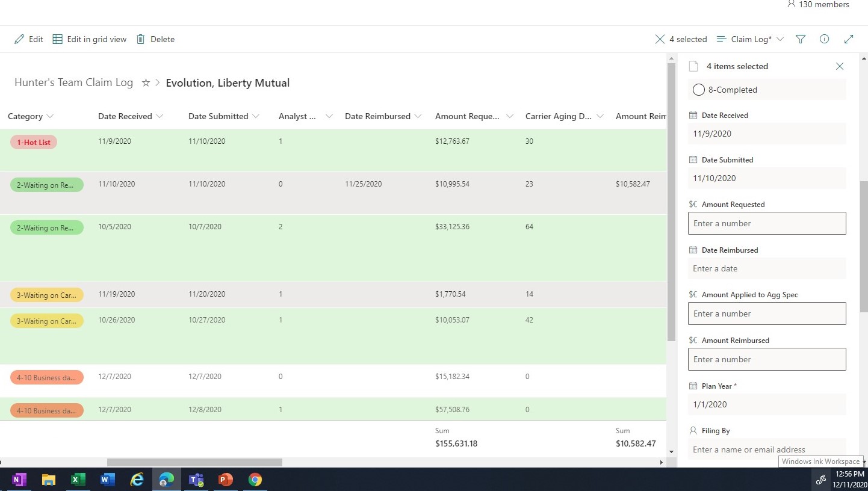The width and height of the screenshot is (868, 491).
Task: Close the 4 items selected panel
Action: 840,66
